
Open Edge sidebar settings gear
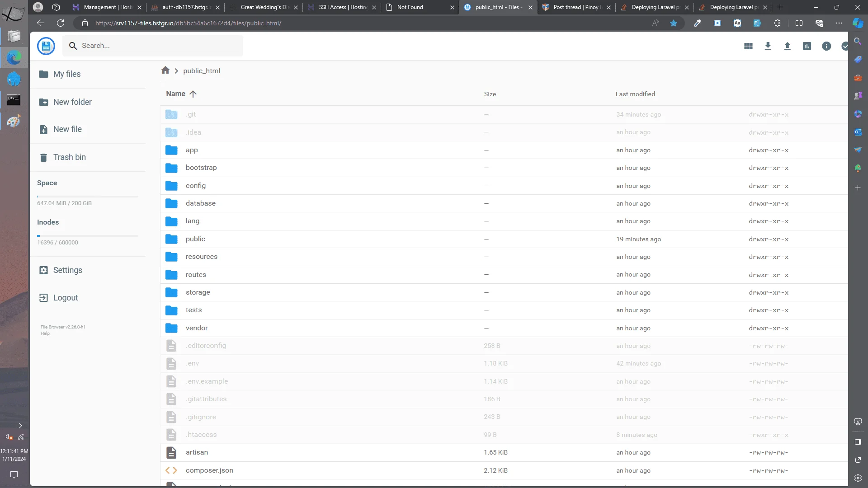pos(858,478)
